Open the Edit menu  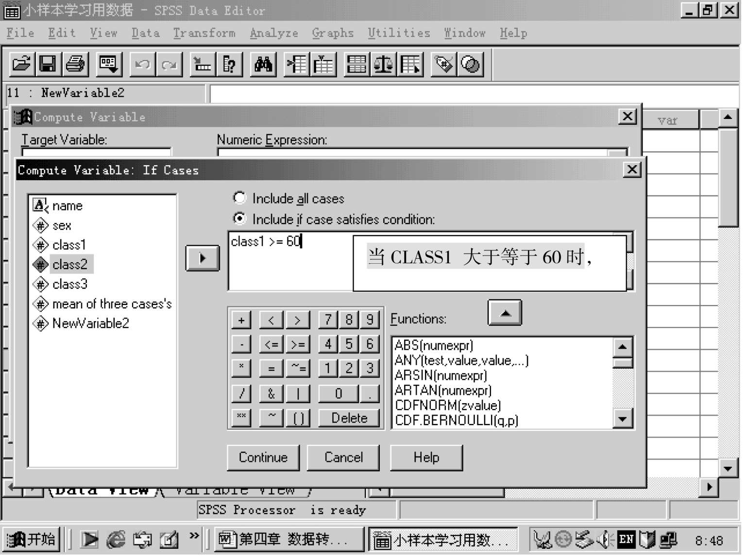[x=62, y=33]
